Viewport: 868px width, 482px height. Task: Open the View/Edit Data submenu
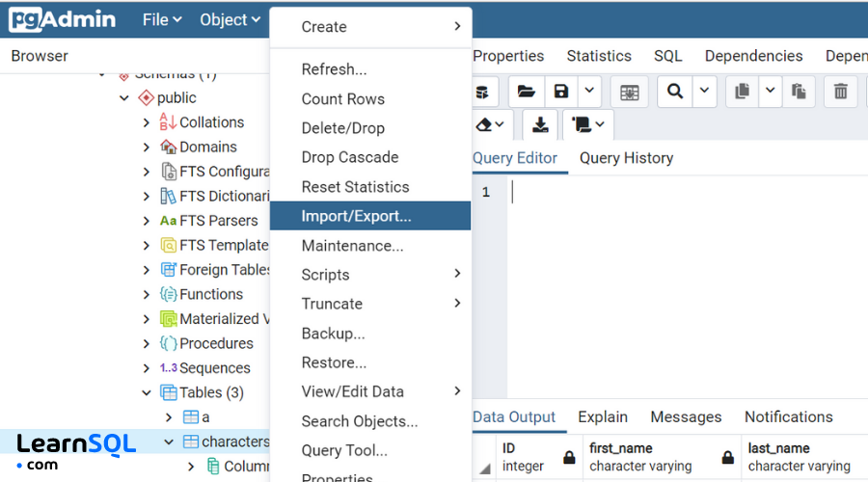(x=370, y=391)
